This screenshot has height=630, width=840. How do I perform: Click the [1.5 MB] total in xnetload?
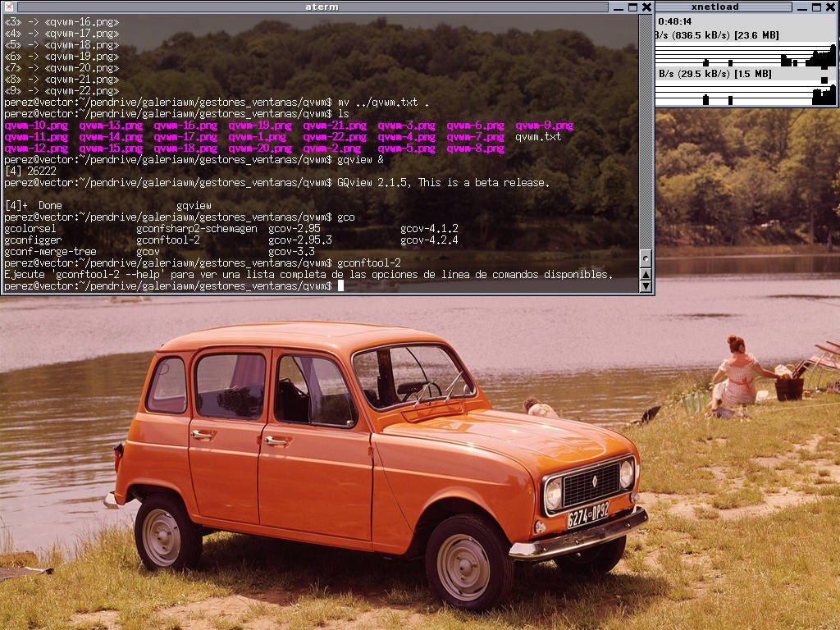(753, 74)
